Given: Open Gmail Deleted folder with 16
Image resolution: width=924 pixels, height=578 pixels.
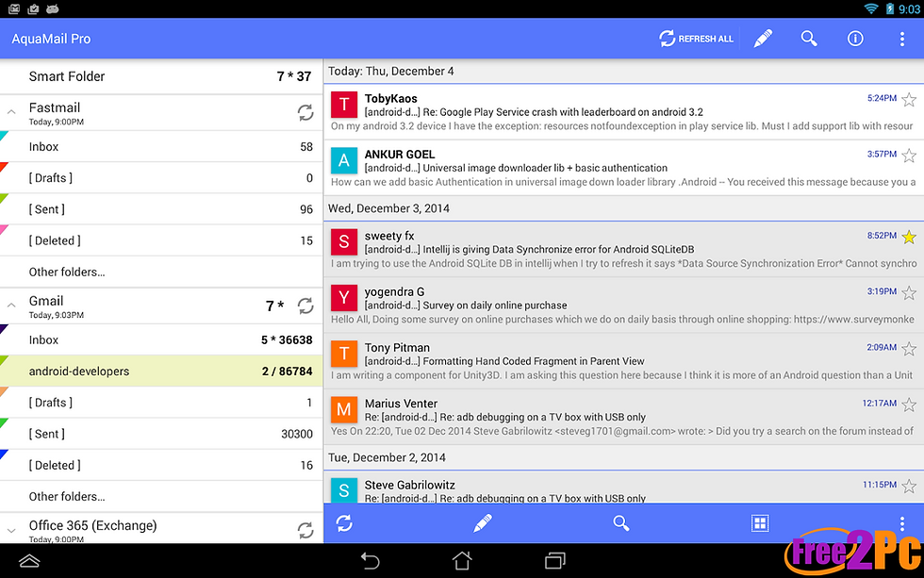Looking at the screenshot, I should coord(161,465).
